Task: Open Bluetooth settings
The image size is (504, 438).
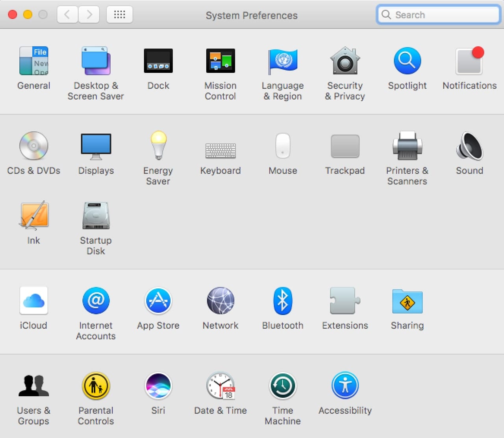Action: point(283,301)
